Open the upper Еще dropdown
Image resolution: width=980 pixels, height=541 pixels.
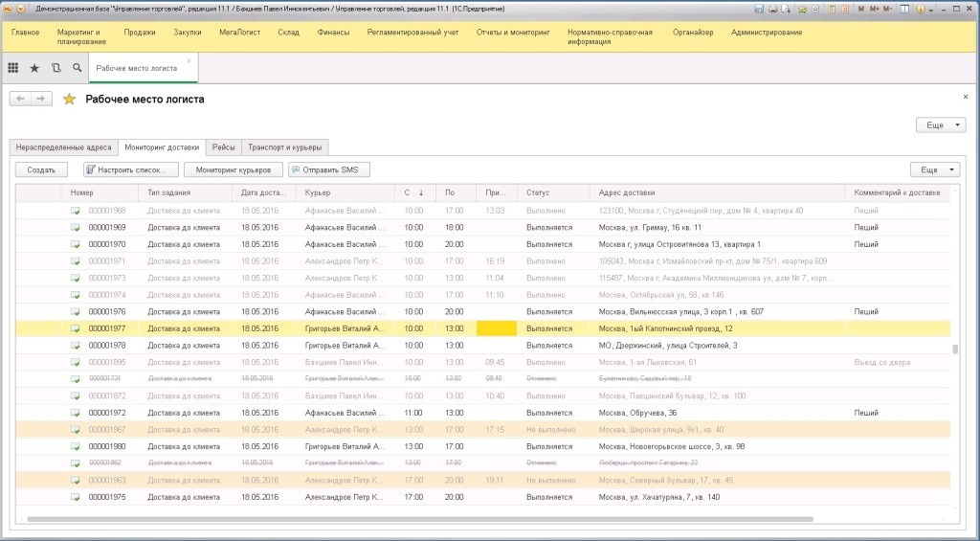point(941,125)
